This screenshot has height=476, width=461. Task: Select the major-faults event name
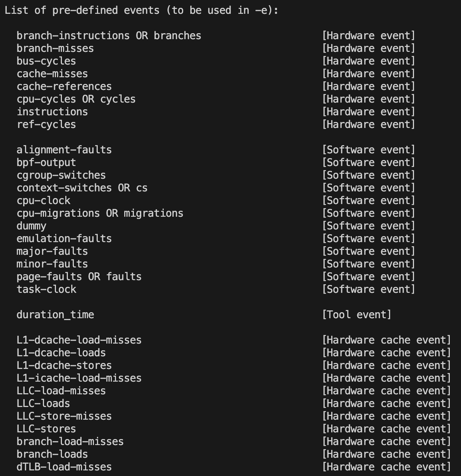pos(52,251)
